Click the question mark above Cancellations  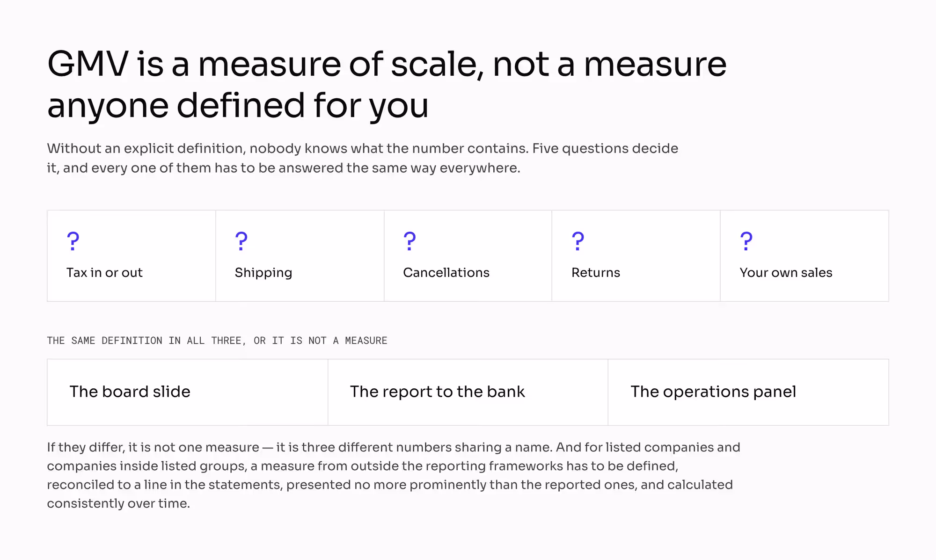pyautogui.click(x=410, y=241)
